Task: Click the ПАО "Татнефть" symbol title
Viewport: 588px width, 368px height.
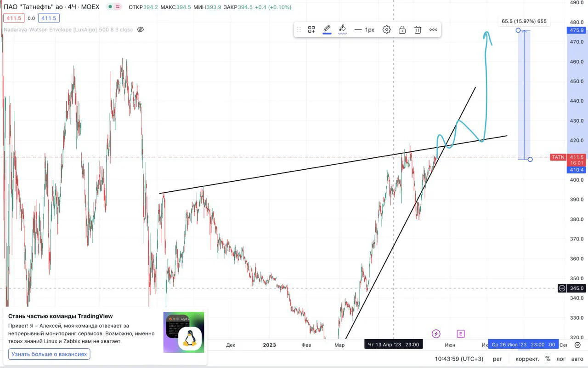Action: pos(52,7)
